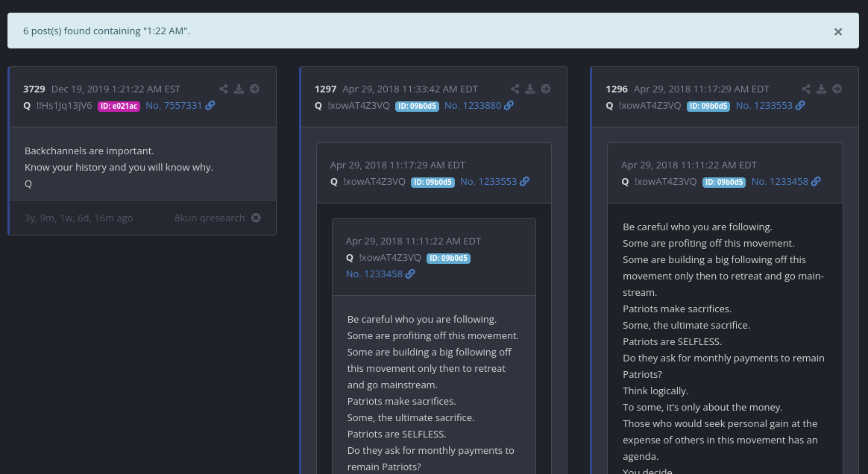
Task: Click the timestamp "Apr 29, 2018 11:33:42 AM EDT"
Action: coord(410,89)
